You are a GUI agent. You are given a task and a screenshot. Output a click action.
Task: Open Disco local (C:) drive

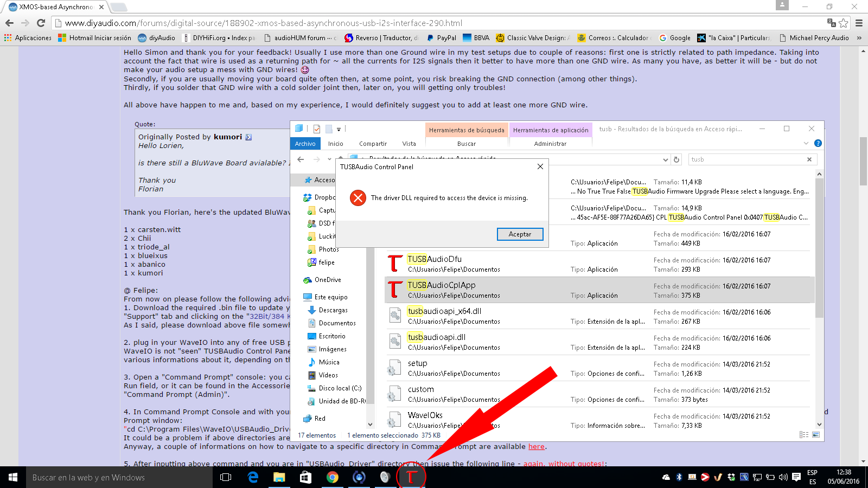pyautogui.click(x=340, y=388)
